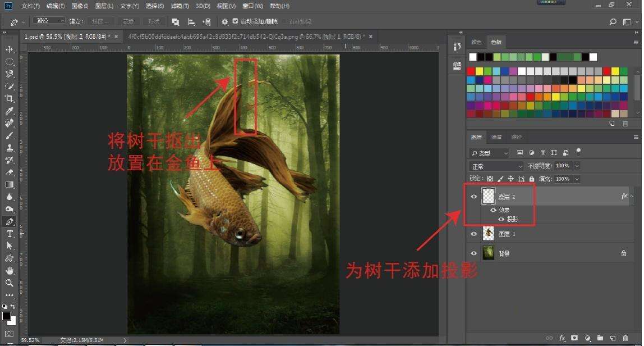Open the 滤镜(T) menu
This screenshot has width=644, height=346.
(180, 6)
